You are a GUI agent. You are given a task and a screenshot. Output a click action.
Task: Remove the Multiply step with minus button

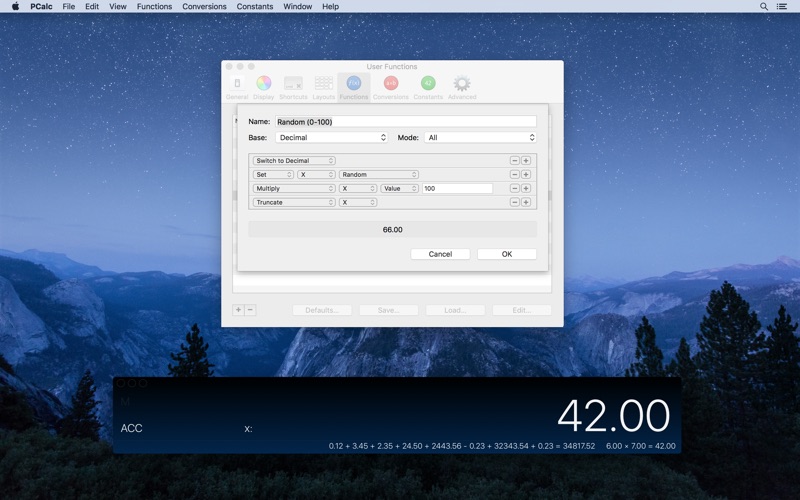pos(514,188)
